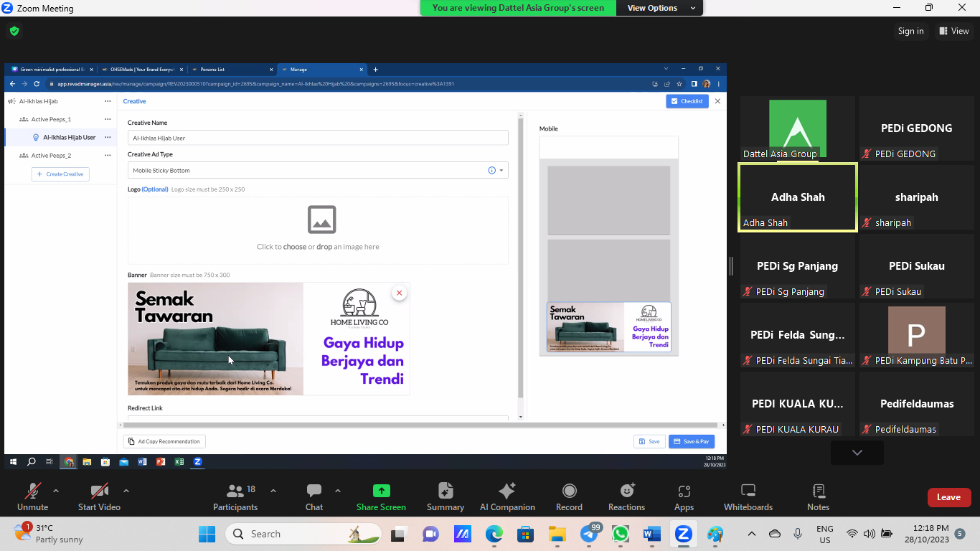Image resolution: width=980 pixels, height=551 pixels.
Task: Close the Creative panel with X
Action: pyautogui.click(x=717, y=101)
